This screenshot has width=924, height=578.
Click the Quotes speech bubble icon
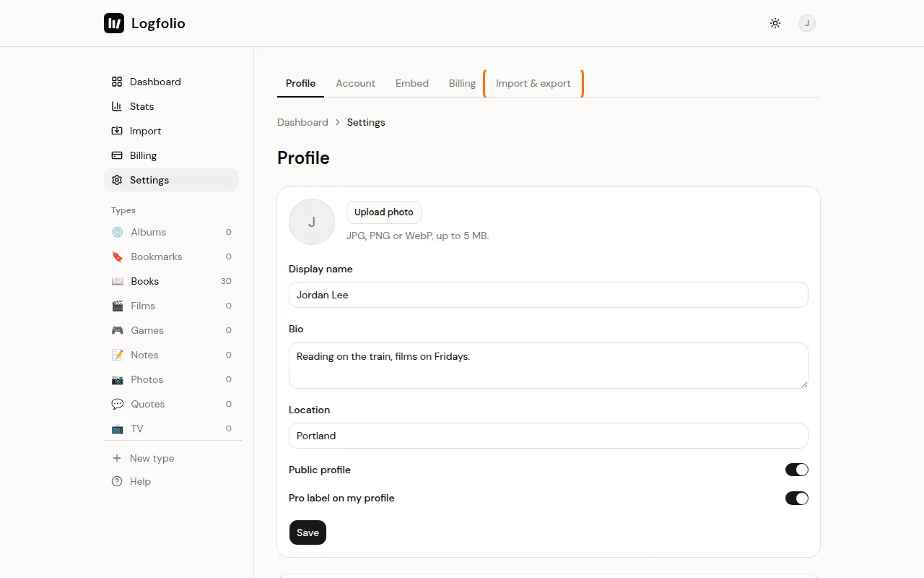[x=118, y=404]
